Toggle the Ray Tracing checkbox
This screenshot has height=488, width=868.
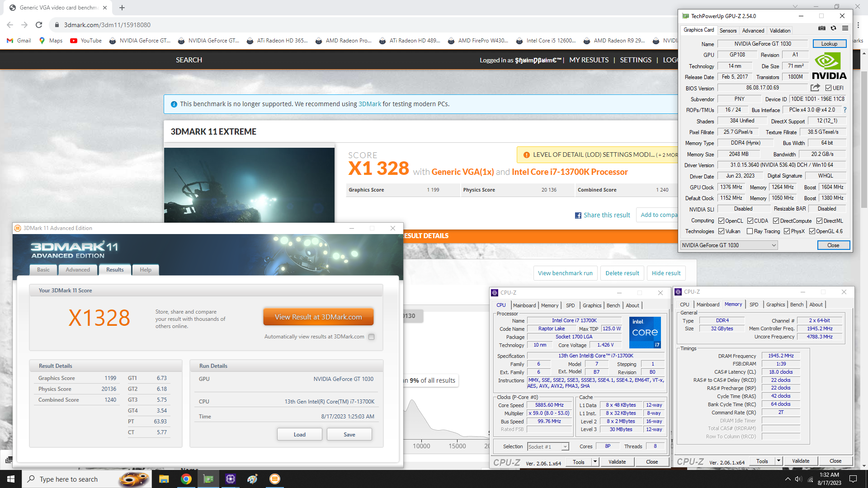pos(750,231)
